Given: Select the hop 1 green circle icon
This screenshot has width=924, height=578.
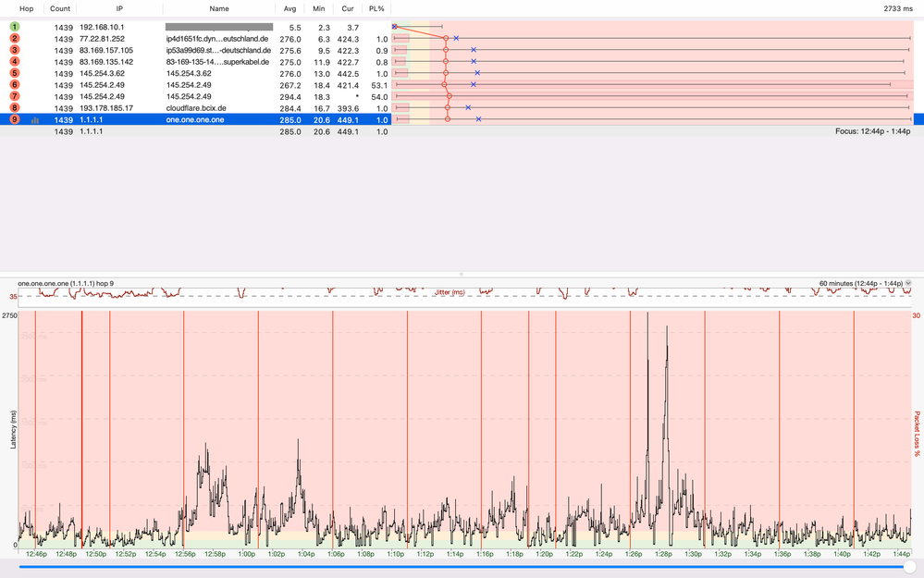Looking at the screenshot, I should point(15,27).
